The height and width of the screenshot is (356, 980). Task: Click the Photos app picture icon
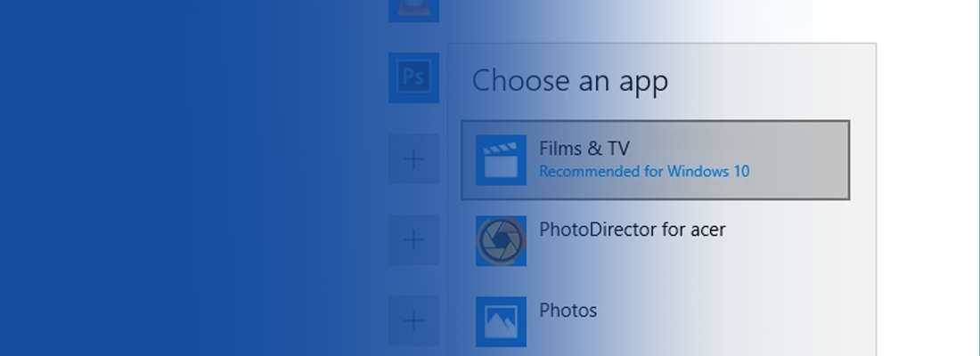tap(501, 321)
